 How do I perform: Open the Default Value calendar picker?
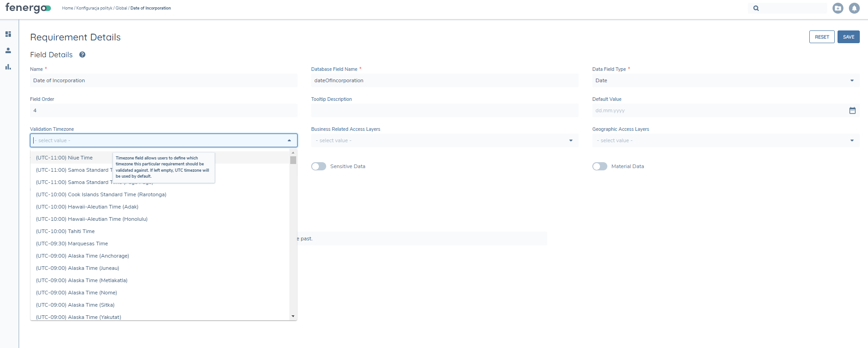(852, 110)
